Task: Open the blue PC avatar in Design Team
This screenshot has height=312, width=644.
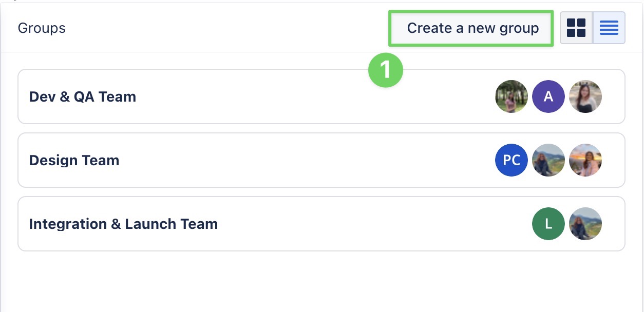Action: 512,160
